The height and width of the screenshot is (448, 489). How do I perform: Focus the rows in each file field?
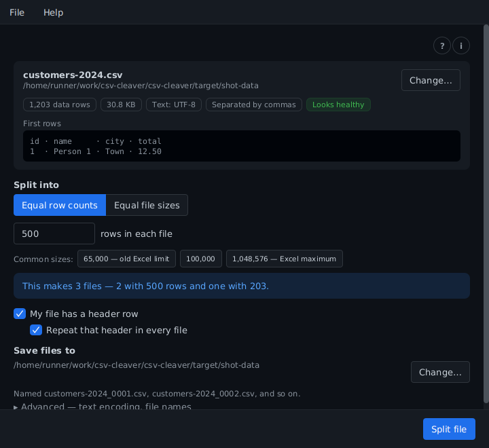coord(54,234)
